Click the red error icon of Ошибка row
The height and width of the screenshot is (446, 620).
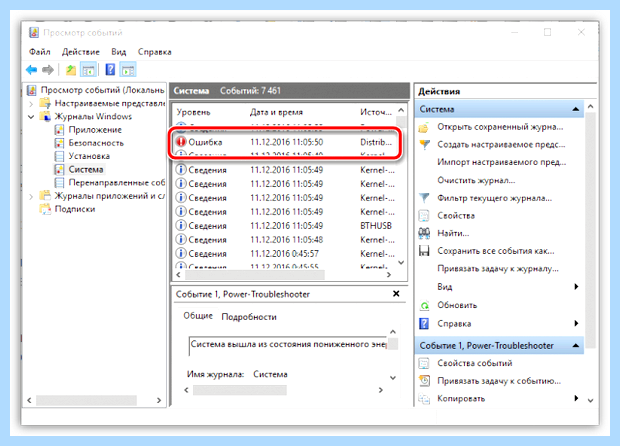(x=181, y=142)
